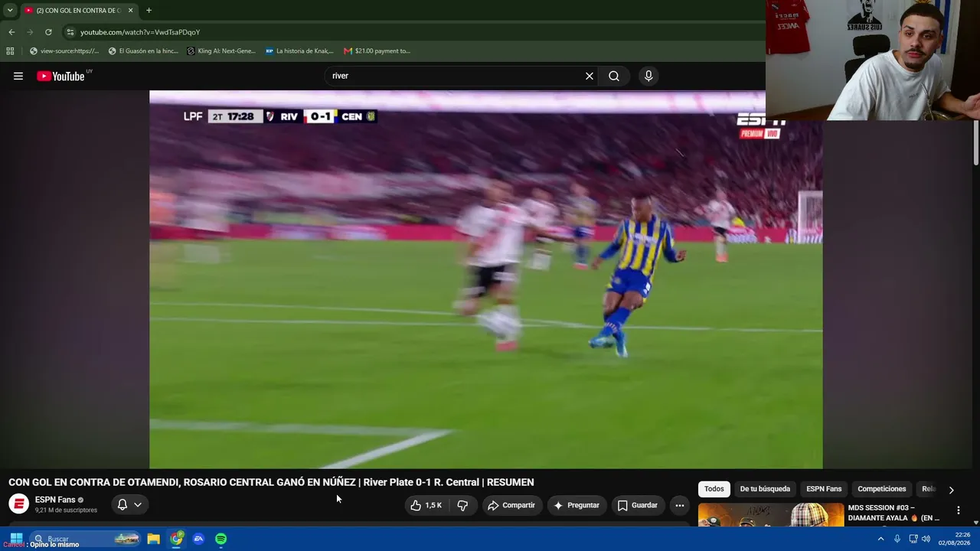The image size is (980, 551).
Task: Click the 9,21 M de suscriptores text
Action: click(66, 510)
